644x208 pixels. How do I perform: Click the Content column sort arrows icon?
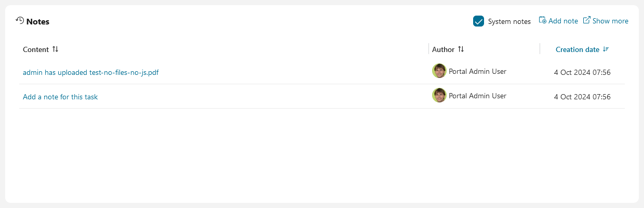click(x=55, y=49)
